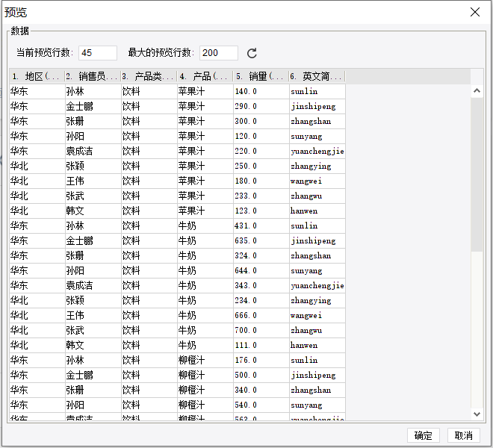Click the cell with value 180.0
Image resolution: width=493 pixels, height=448 pixels.
point(261,181)
